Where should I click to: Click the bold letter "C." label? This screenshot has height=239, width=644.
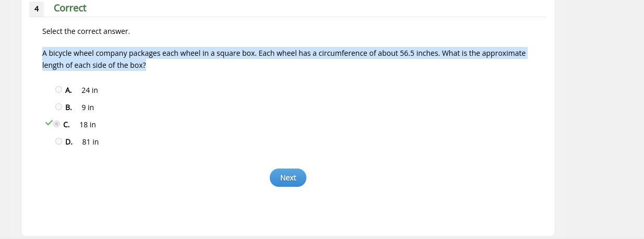(66, 125)
